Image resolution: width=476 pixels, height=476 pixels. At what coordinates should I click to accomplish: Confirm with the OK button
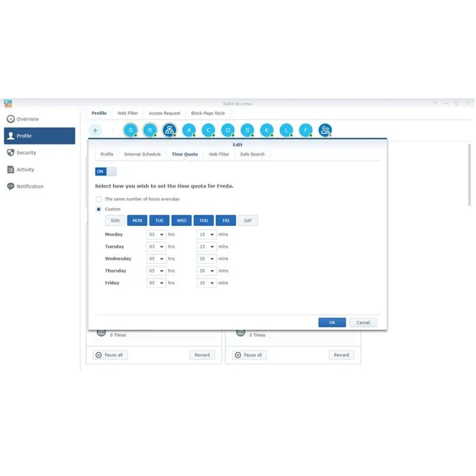(332, 322)
